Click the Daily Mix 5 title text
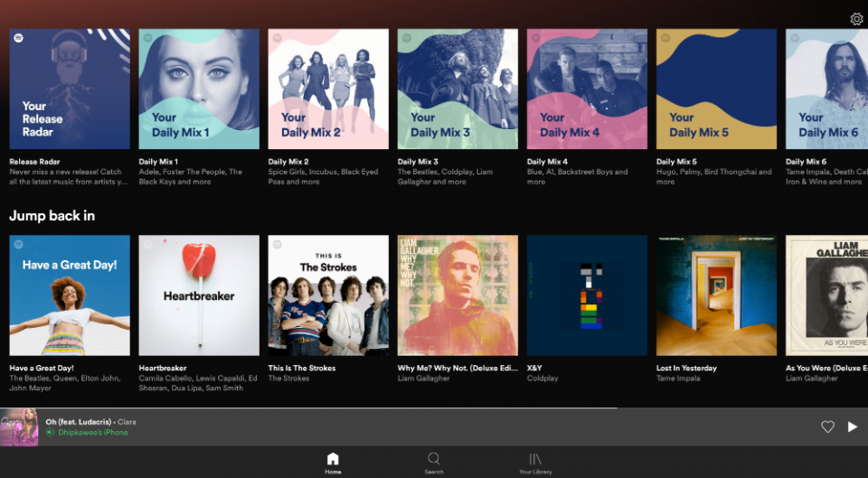 676,162
